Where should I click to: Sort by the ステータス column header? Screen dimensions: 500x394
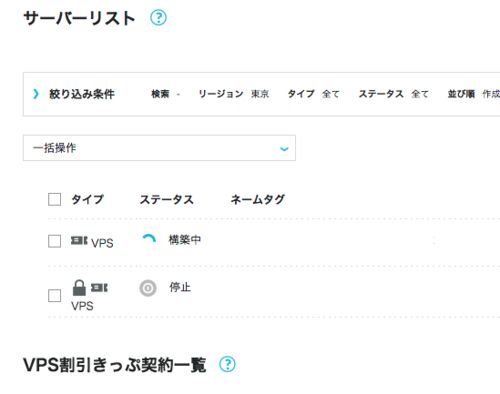(167, 200)
